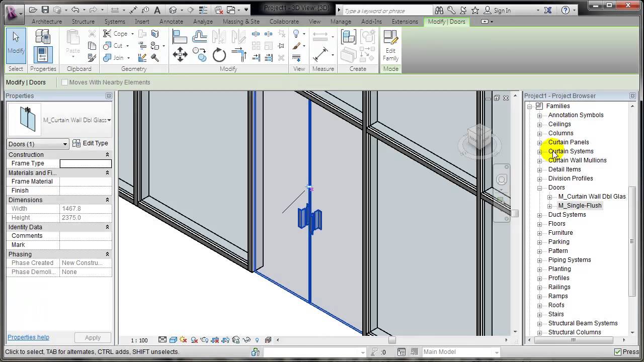
Task: Open the Insert ribbon tab
Action: pos(142,22)
